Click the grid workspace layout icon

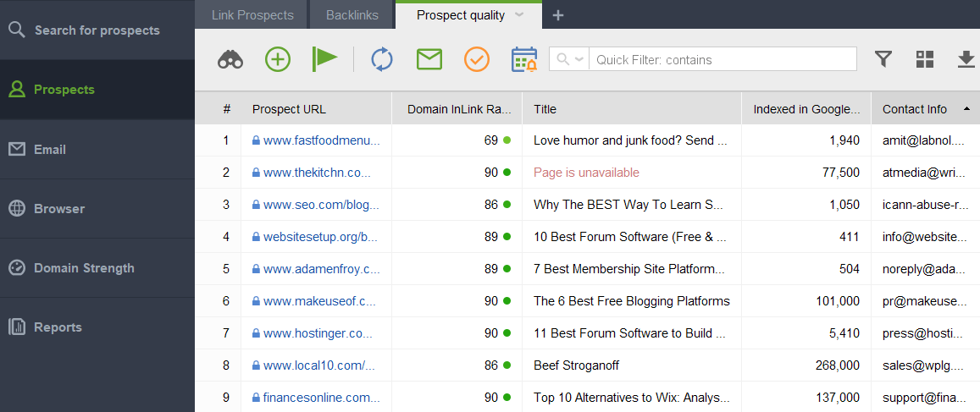(x=925, y=59)
